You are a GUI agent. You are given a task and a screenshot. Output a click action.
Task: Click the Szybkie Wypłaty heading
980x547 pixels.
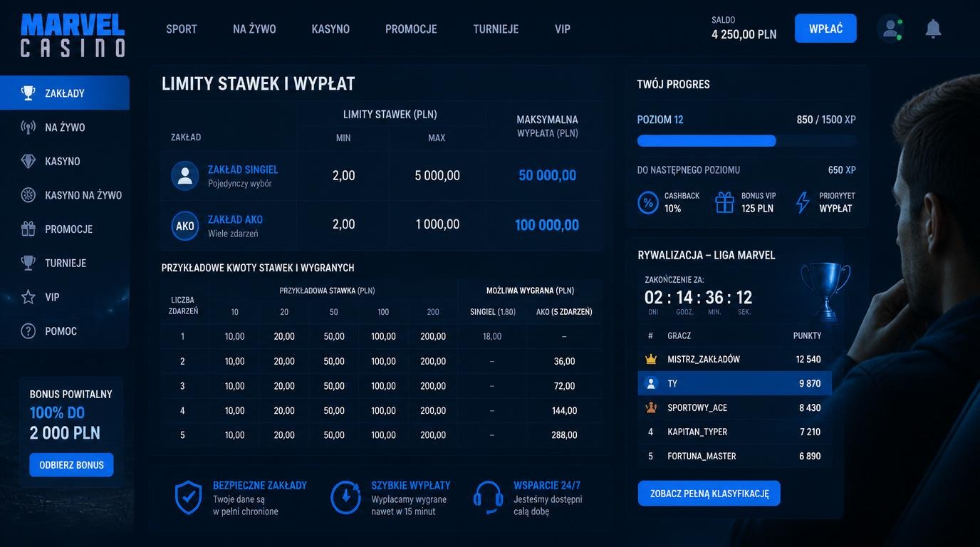click(411, 486)
